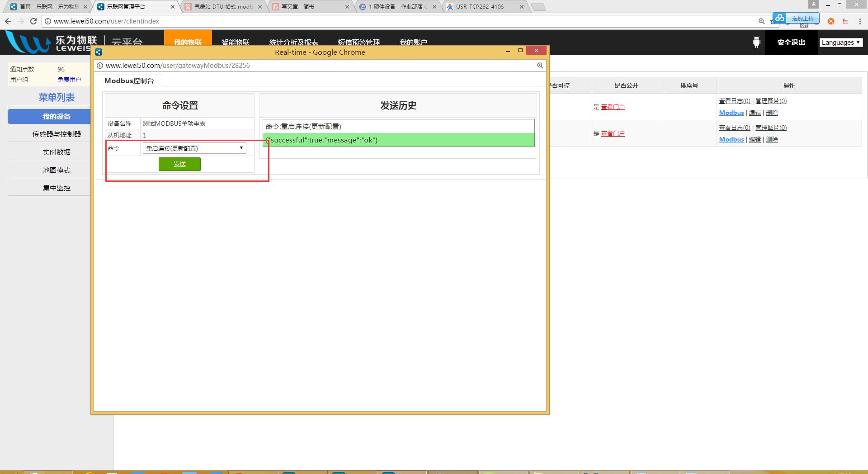Open 短信预警管理 navigation item
This screenshot has height=474, width=868.
pyautogui.click(x=359, y=43)
